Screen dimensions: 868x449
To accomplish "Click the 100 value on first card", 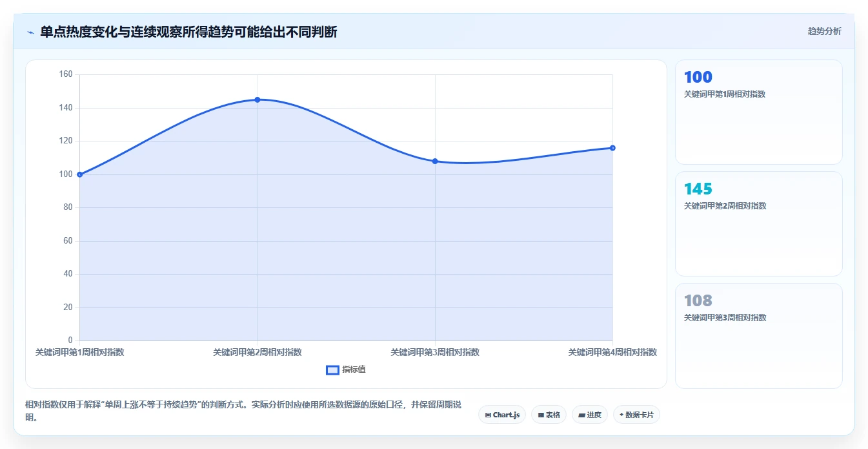I will [x=698, y=78].
